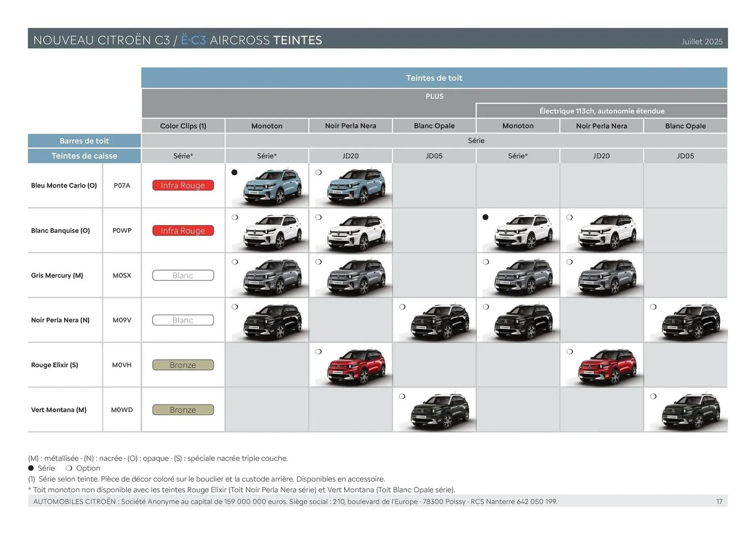Click the 'Infra Rouge' label for Blanc Banquise
Viewport: 756px width, 535px height.
tap(183, 230)
